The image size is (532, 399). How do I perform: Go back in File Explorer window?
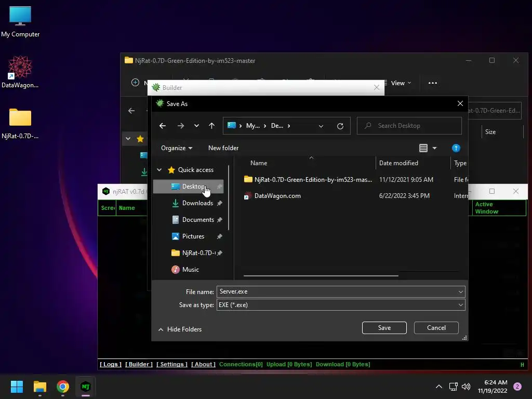click(x=131, y=111)
